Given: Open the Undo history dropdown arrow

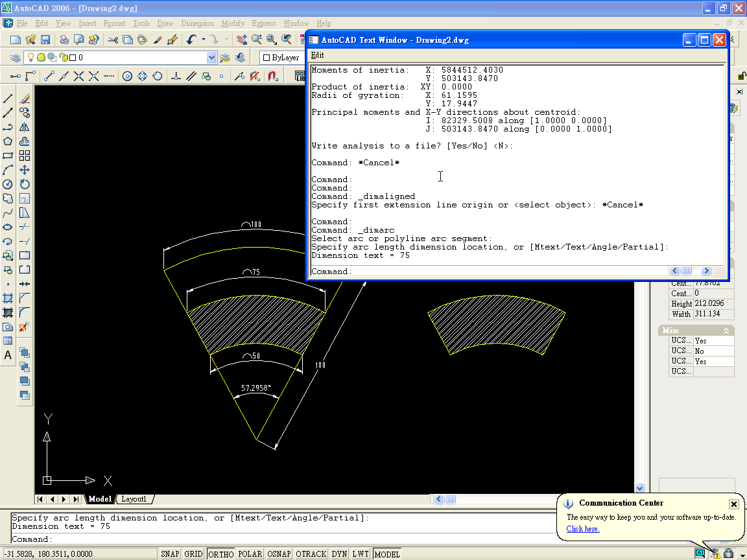Looking at the screenshot, I should [204, 40].
